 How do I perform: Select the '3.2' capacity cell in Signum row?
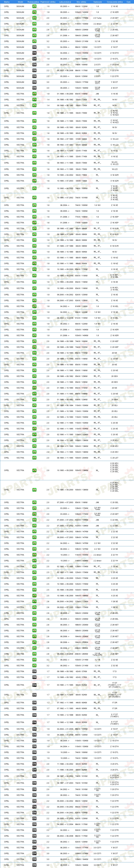48,41
